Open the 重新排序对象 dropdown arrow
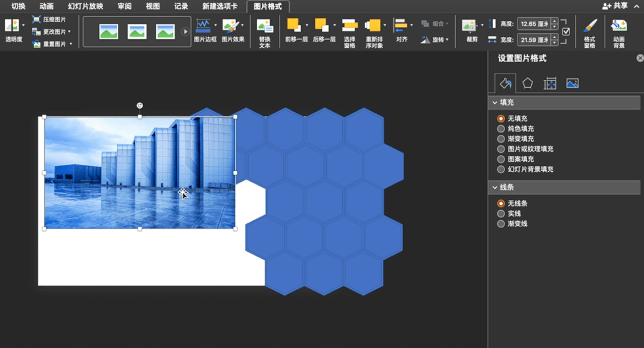The image size is (644, 348). tap(385, 25)
